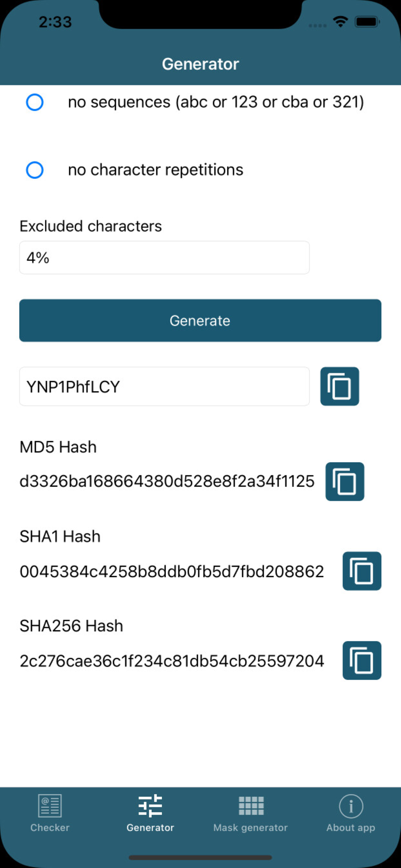The image size is (401, 868).
Task: Copy the MD5 hash value
Action: coord(345,481)
